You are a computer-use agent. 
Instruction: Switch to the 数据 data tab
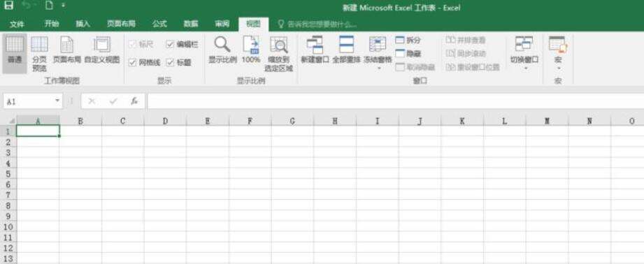(191, 24)
